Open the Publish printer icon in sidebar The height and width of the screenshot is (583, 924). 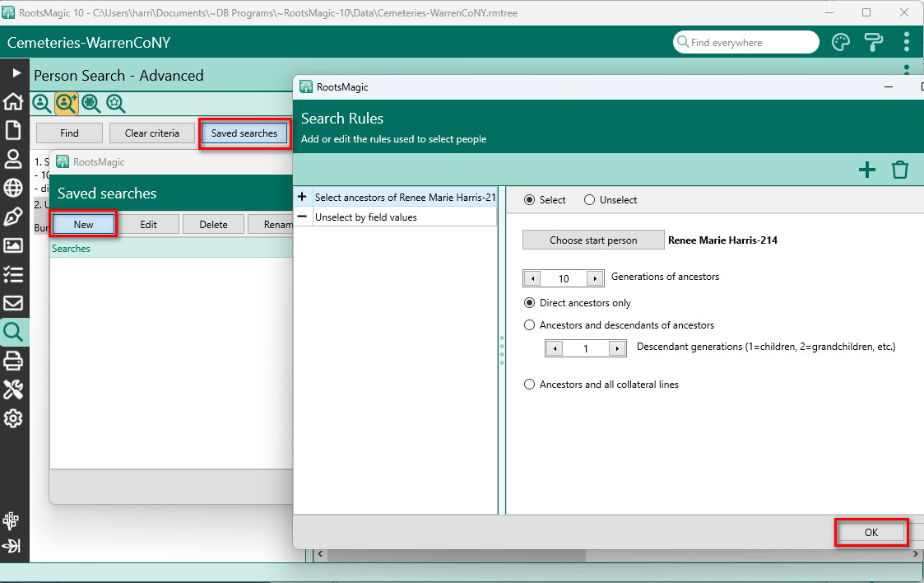(13, 361)
